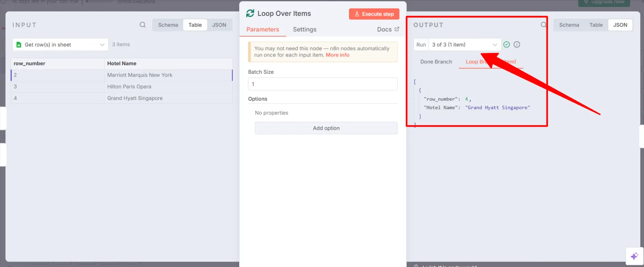Open the Get row(s) in sheet dropdown
The width and height of the screenshot is (644, 267).
(x=60, y=45)
